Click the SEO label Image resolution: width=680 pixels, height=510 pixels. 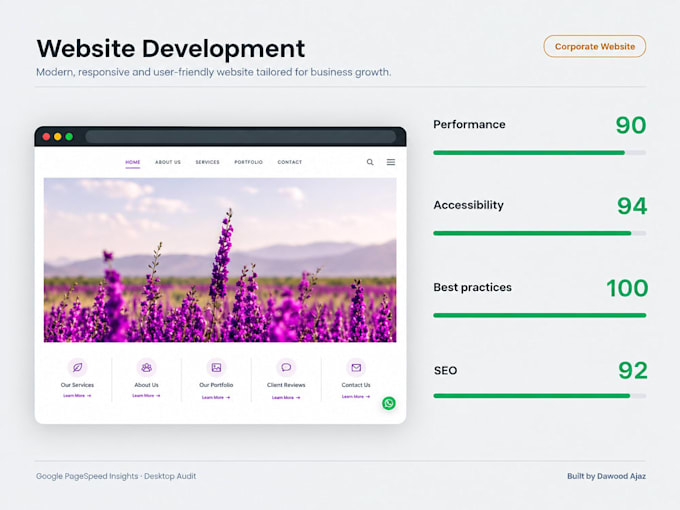445,370
